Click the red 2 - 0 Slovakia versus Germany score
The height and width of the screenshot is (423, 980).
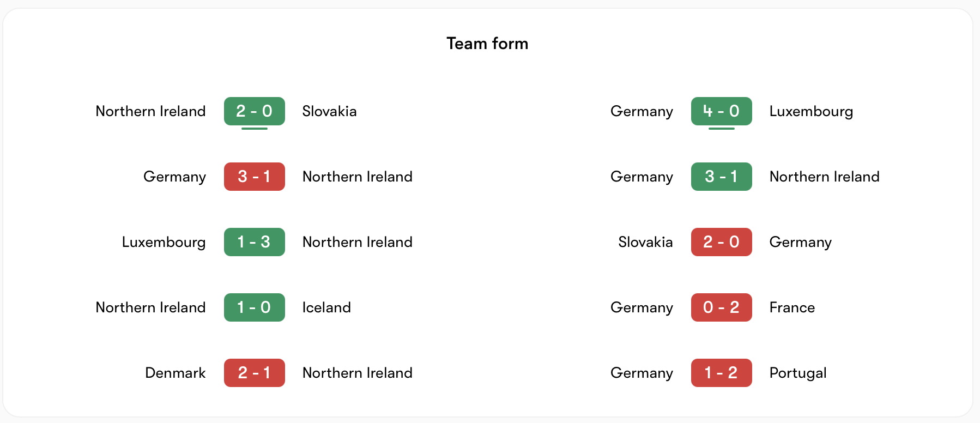tap(721, 242)
